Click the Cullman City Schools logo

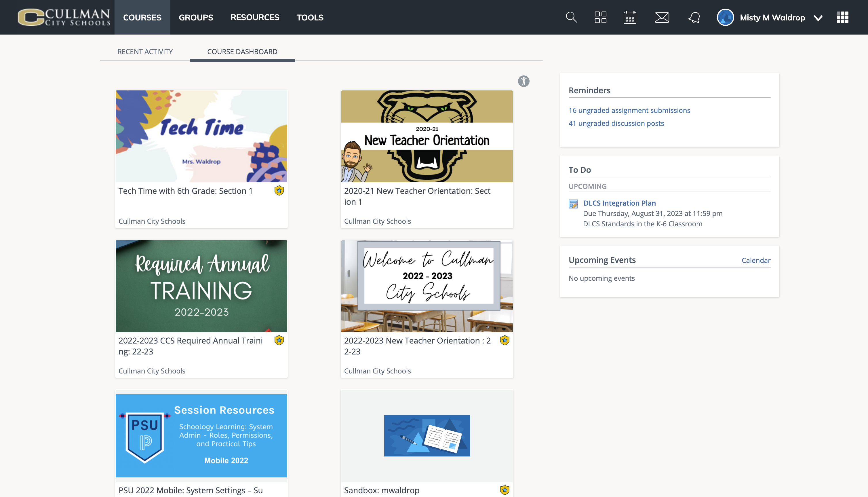pyautogui.click(x=64, y=17)
